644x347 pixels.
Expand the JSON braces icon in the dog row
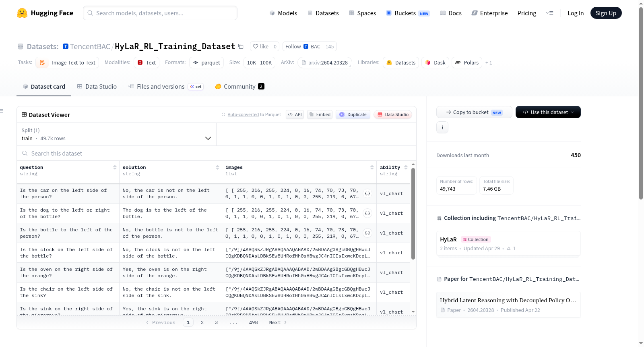pos(367,213)
